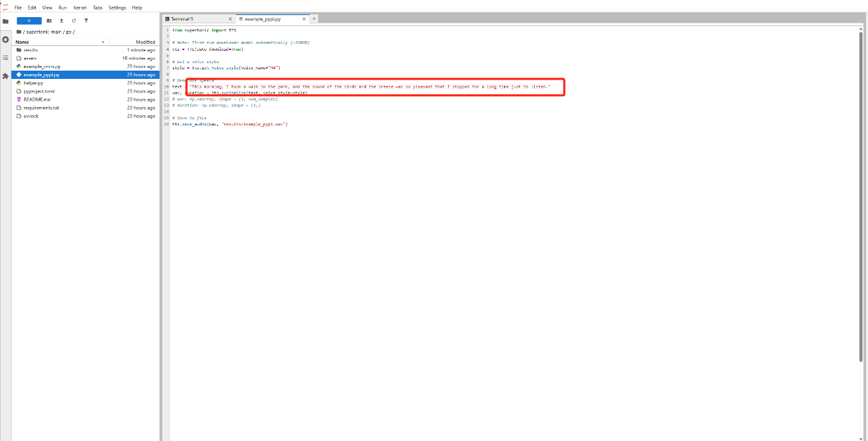Viewport: 868px width, 441px height.
Task: Click the blue New Launcher plus button
Action: tap(29, 21)
